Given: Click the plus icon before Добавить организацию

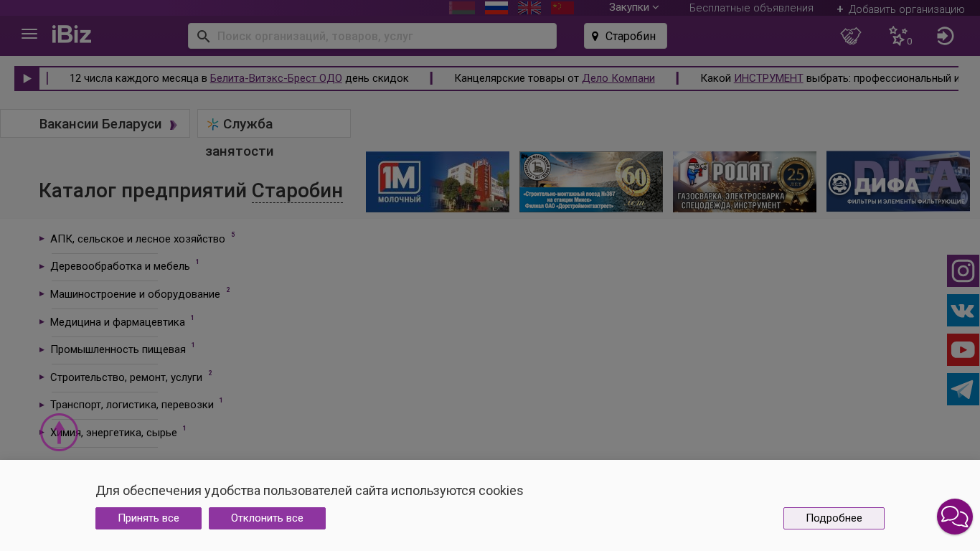Looking at the screenshot, I should point(840,9).
